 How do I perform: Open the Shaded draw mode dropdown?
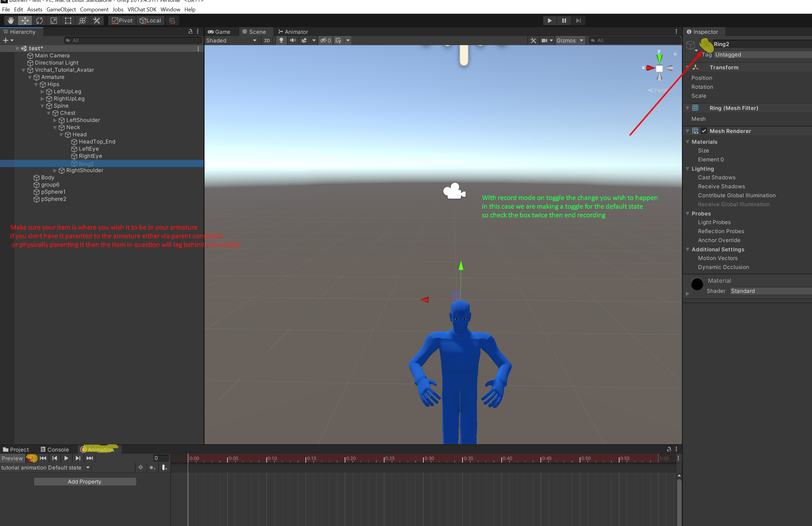[231, 41]
